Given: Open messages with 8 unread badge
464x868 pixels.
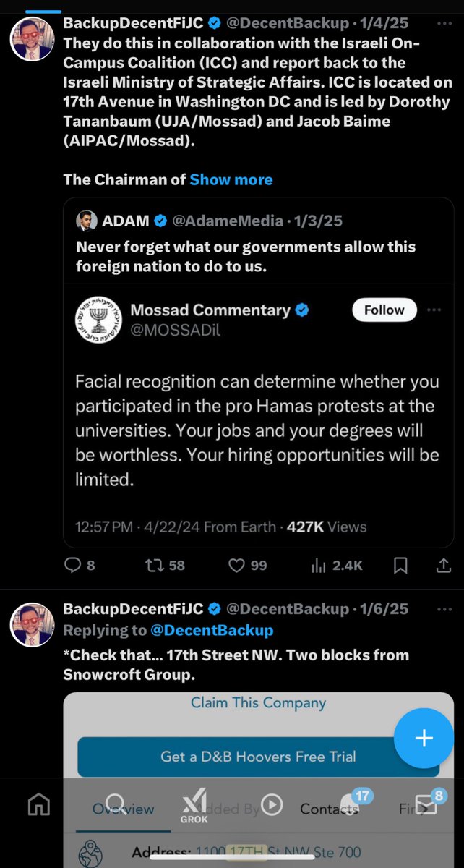Looking at the screenshot, I should pyautogui.click(x=426, y=804).
